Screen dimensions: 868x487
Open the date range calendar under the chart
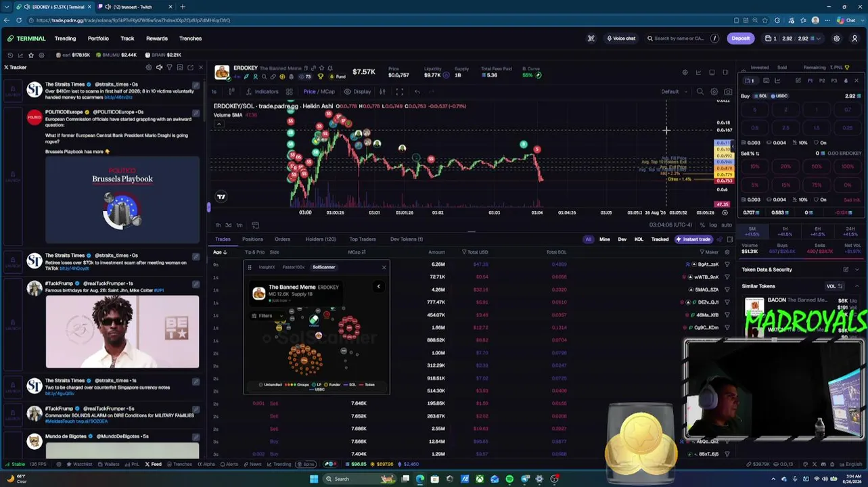255,225
